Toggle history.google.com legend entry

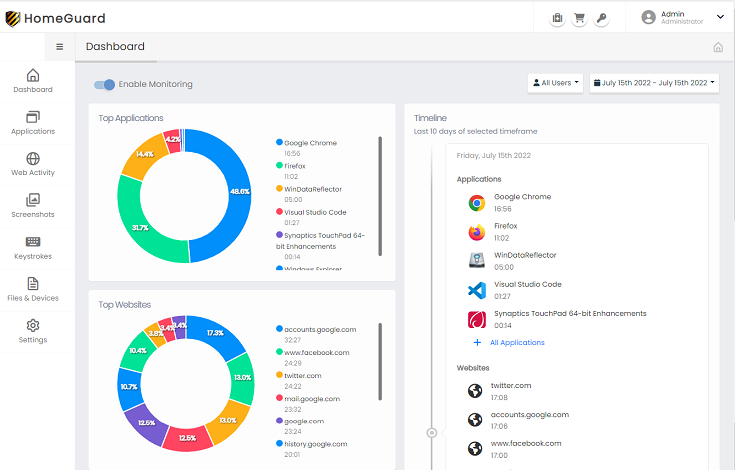[x=312, y=444]
